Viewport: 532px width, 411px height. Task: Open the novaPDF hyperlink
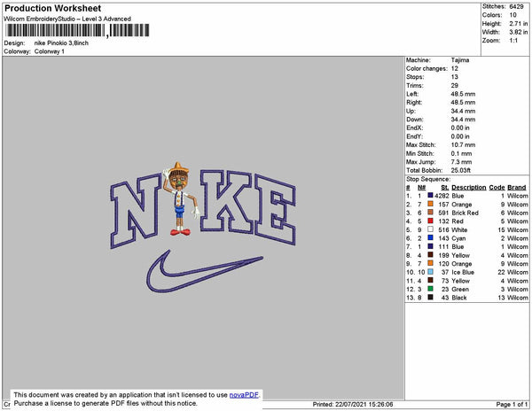pyautogui.click(x=244, y=395)
